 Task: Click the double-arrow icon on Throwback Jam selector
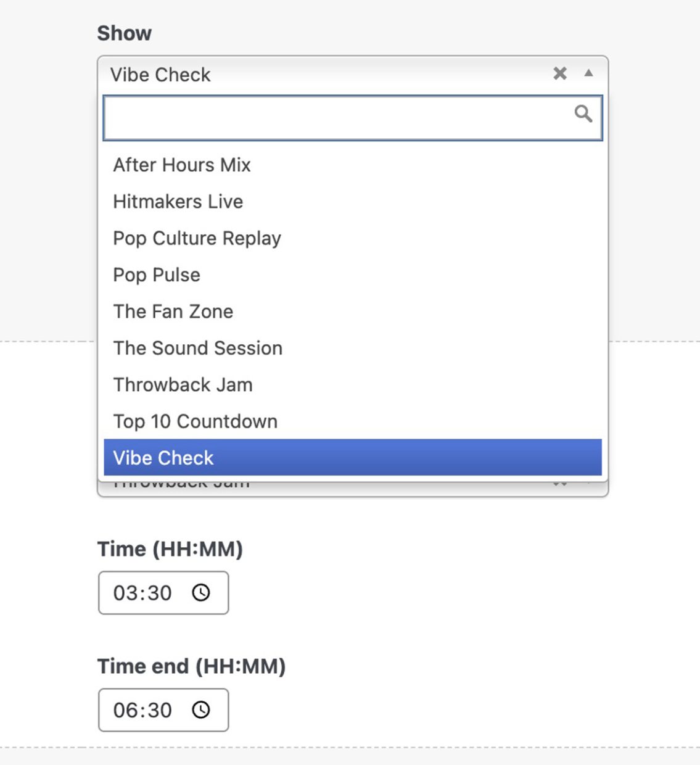pos(561,482)
